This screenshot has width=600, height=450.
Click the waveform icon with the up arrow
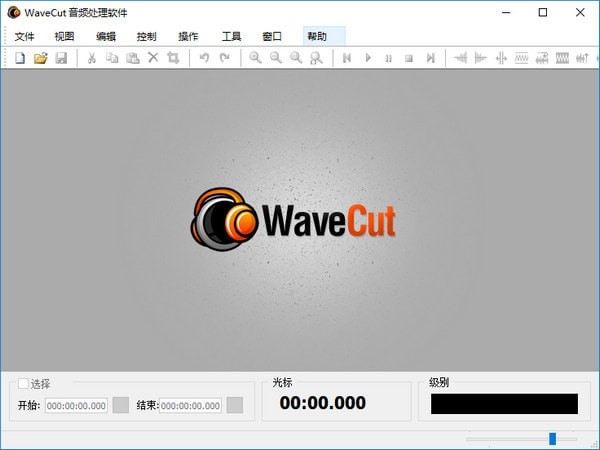[x=582, y=58]
